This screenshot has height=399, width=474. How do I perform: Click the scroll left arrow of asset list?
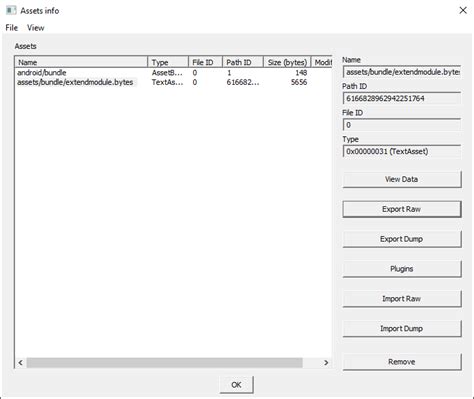pyautogui.click(x=21, y=363)
